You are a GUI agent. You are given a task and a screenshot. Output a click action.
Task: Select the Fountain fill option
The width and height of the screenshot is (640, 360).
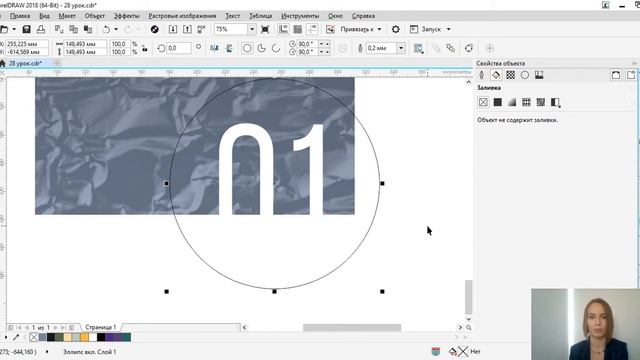coord(512,102)
